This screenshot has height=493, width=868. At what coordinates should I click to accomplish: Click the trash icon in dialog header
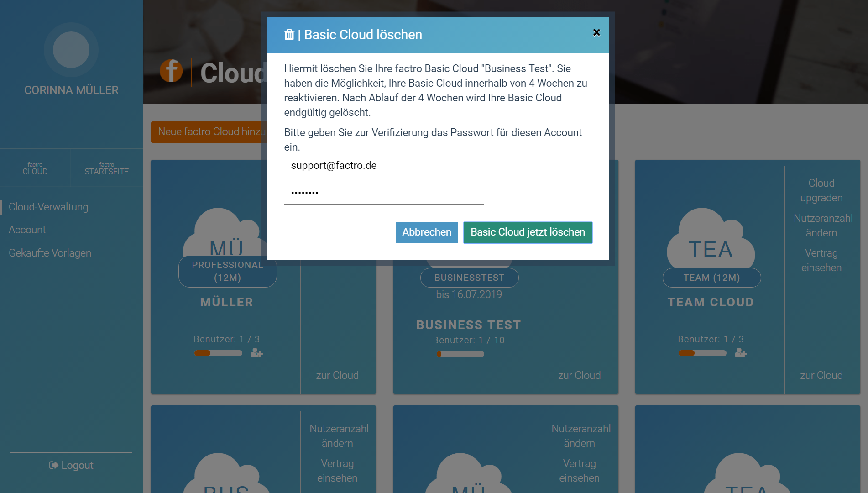click(289, 35)
